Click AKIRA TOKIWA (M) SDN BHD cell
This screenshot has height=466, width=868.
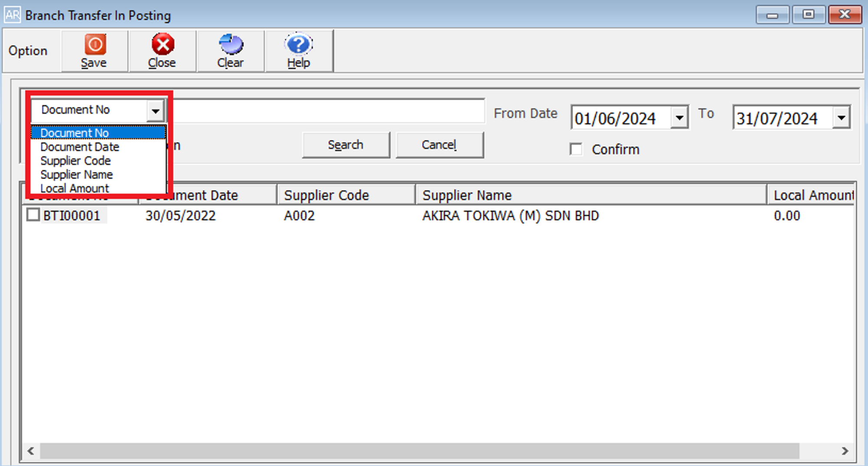point(510,216)
